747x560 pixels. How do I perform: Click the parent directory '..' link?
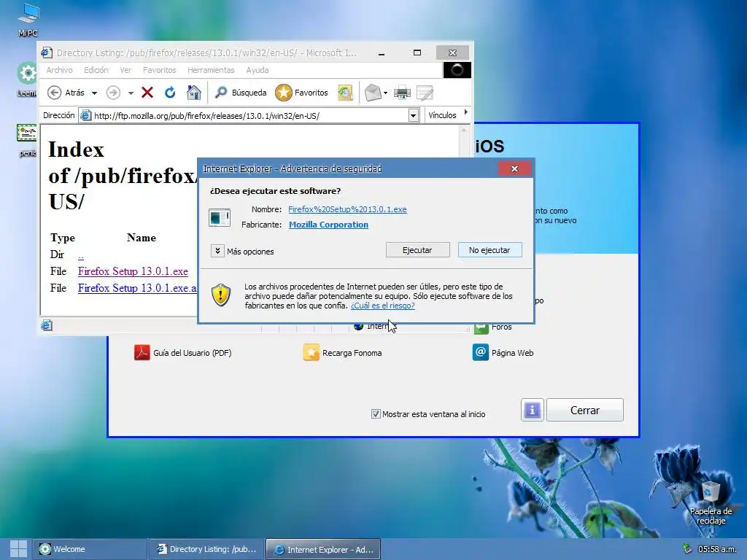tap(81, 255)
